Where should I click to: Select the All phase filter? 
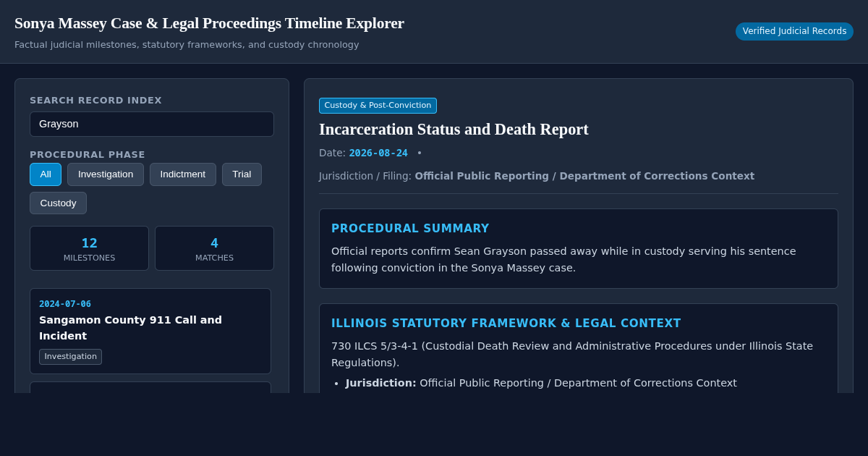[x=46, y=174]
